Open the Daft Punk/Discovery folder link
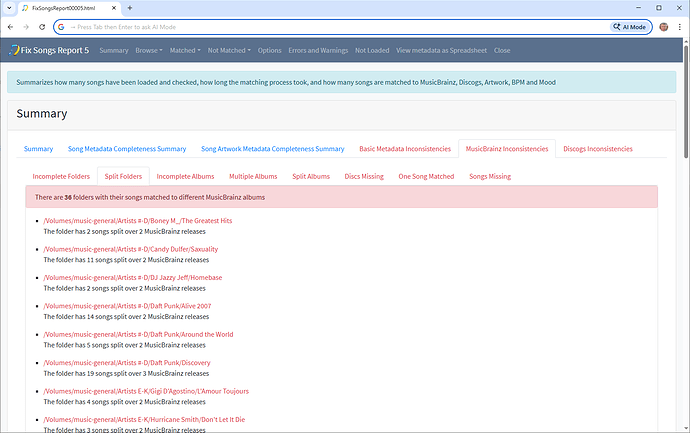Viewport: 690px width, 433px height. (x=140, y=363)
